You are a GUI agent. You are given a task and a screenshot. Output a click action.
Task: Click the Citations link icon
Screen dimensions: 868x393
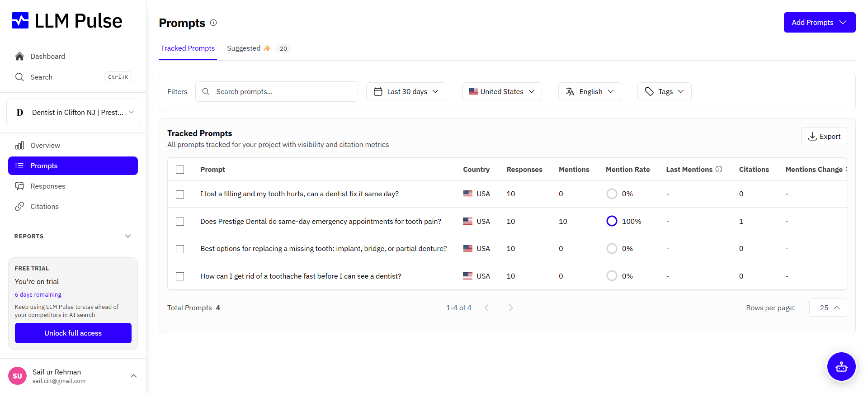(19, 206)
